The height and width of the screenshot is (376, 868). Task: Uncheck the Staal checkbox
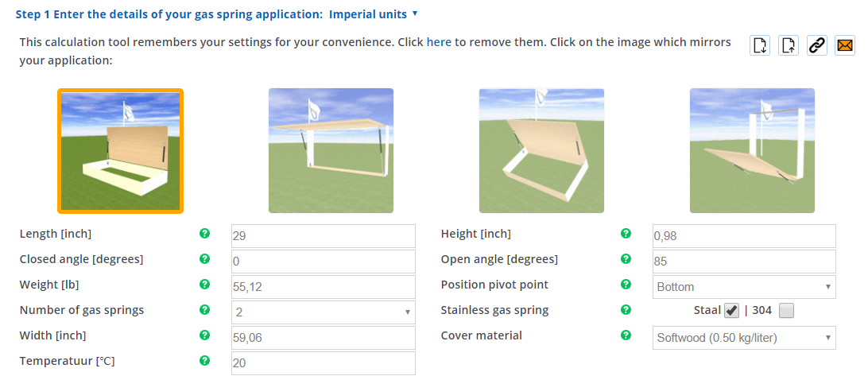[731, 311]
